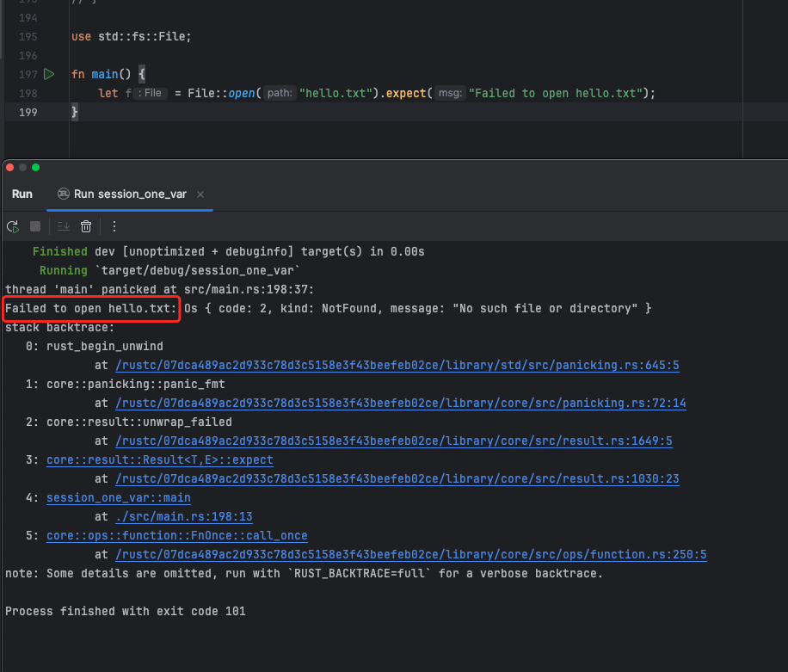
Task: Rerun the session_one_var program
Action: point(13,226)
